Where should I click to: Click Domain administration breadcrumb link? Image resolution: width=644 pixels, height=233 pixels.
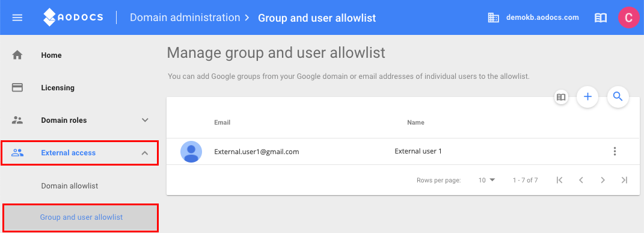[185, 17]
